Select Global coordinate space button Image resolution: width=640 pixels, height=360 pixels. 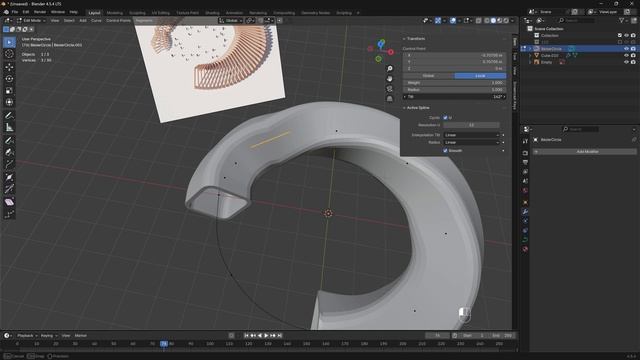(429, 76)
